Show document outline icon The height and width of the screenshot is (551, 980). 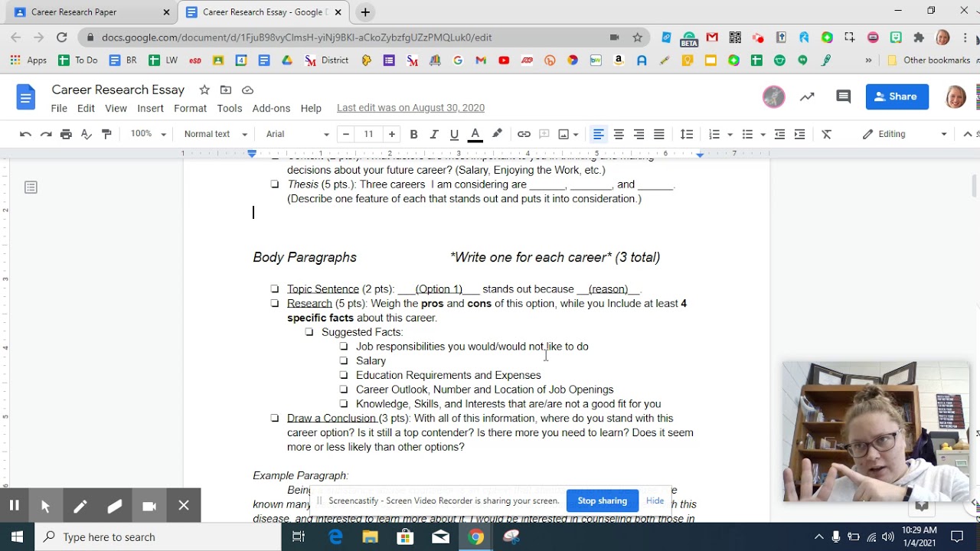[x=31, y=187]
